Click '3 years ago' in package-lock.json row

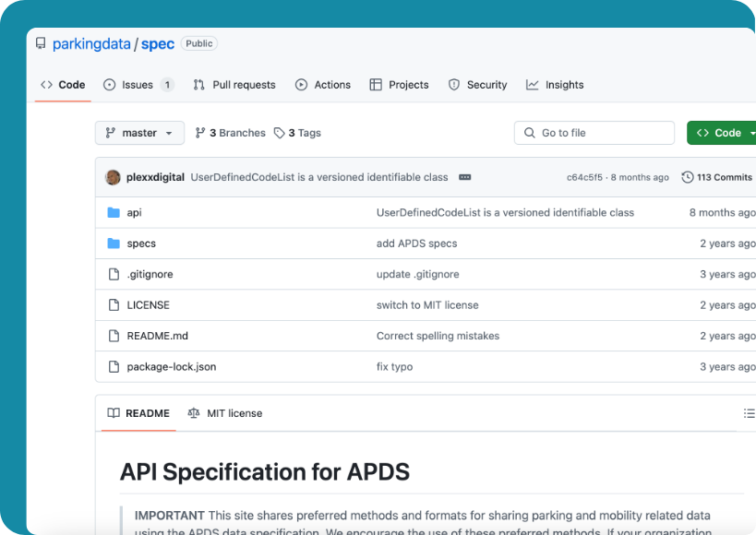(727, 367)
